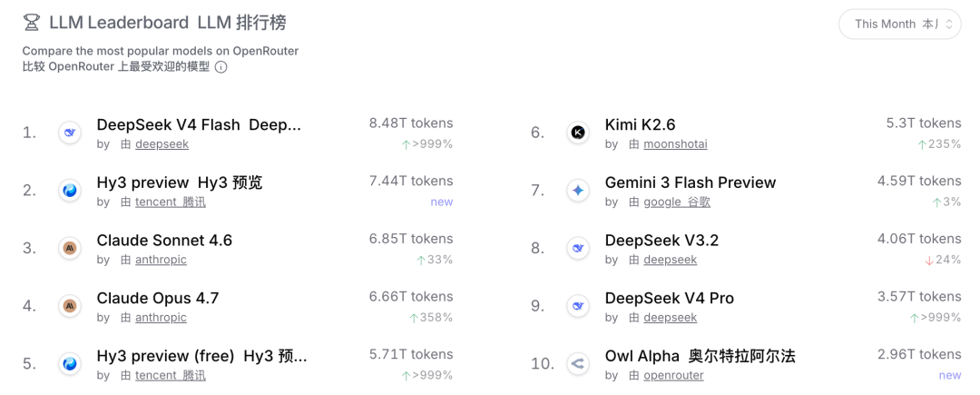This screenshot has width=980, height=395.
Task: Open the Kimi K2.6 model link
Action: pyautogui.click(x=640, y=125)
